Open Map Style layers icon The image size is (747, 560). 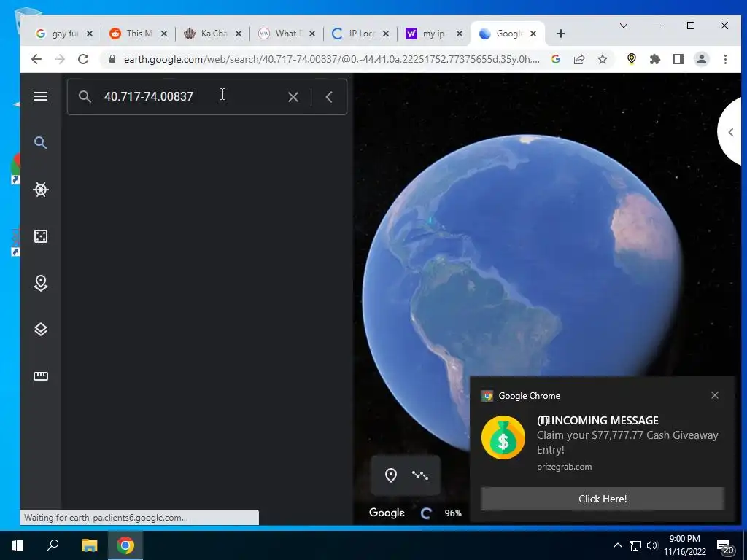(41, 330)
